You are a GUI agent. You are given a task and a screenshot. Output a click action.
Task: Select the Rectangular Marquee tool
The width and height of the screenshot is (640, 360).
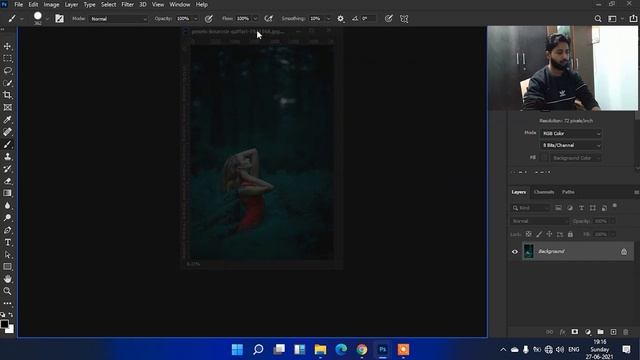[7, 58]
